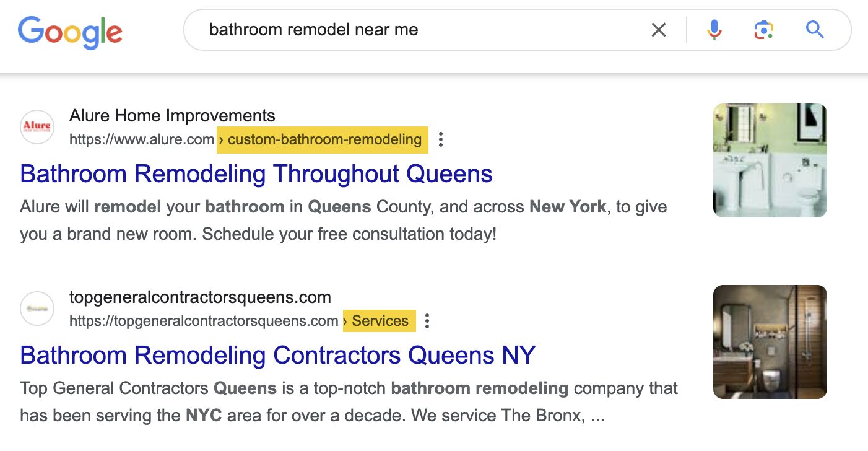Click the Alure bathroom result thumbnail
868x451 pixels.
click(x=770, y=160)
